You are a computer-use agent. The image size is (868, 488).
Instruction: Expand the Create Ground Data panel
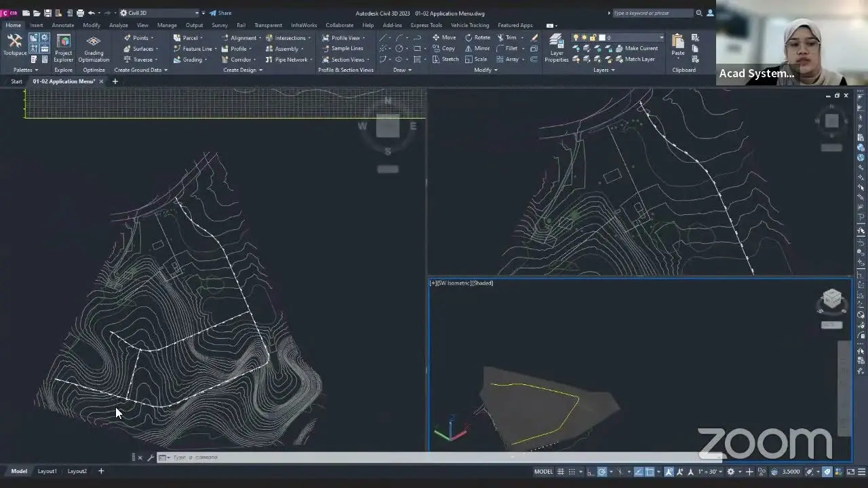140,70
